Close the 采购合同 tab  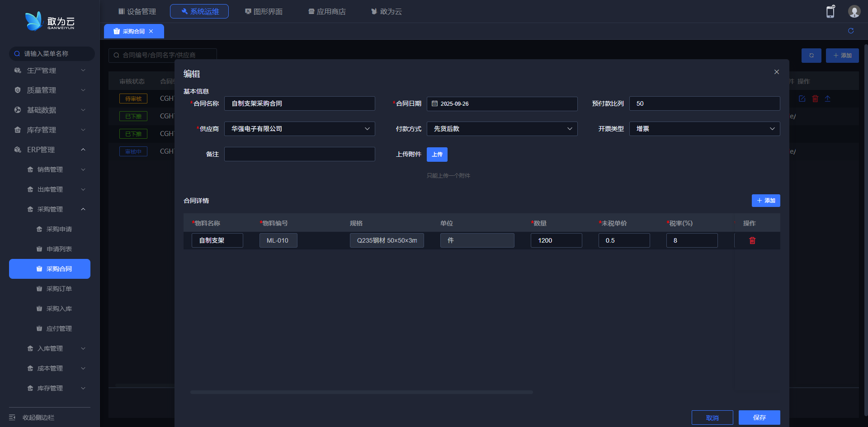tap(151, 31)
